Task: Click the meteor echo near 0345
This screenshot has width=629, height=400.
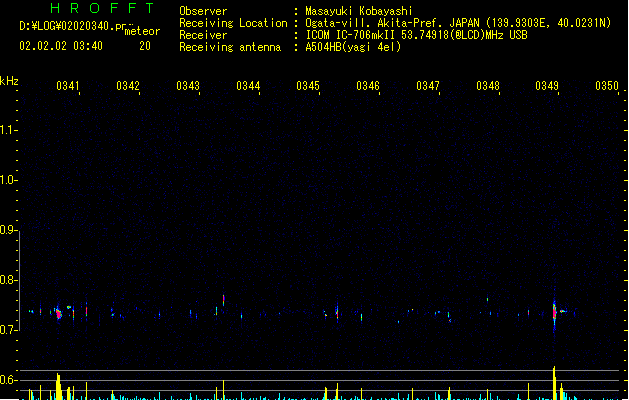Action: [337, 313]
